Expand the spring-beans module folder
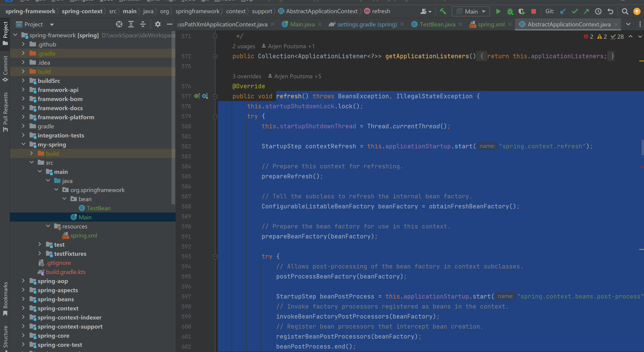644x352 pixels. (23, 299)
